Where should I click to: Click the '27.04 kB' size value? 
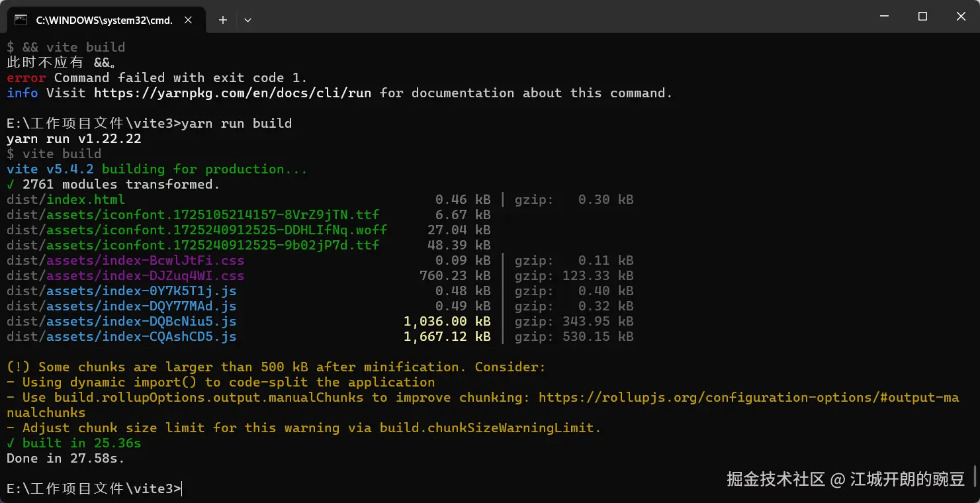point(459,230)
